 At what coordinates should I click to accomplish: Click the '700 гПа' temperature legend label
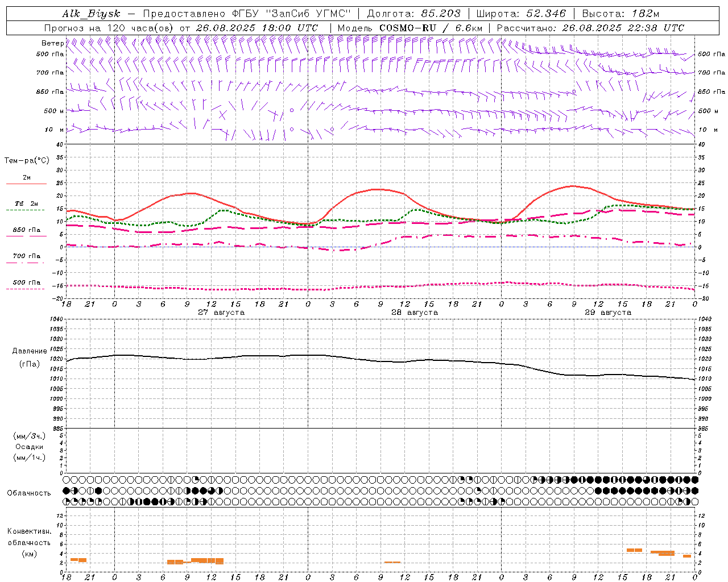pyautogui.click(x=26, y=256)
